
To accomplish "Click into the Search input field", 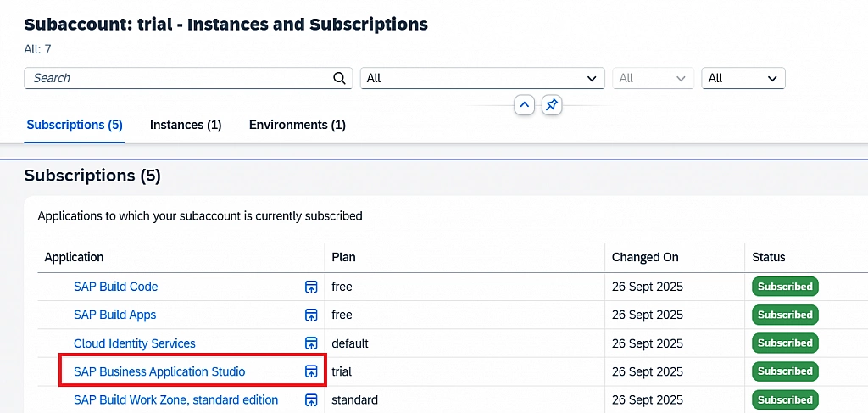I will tap(178, 78).
